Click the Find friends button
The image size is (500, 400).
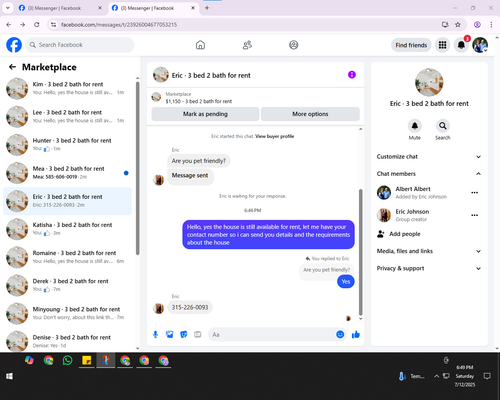pos(411,45)
